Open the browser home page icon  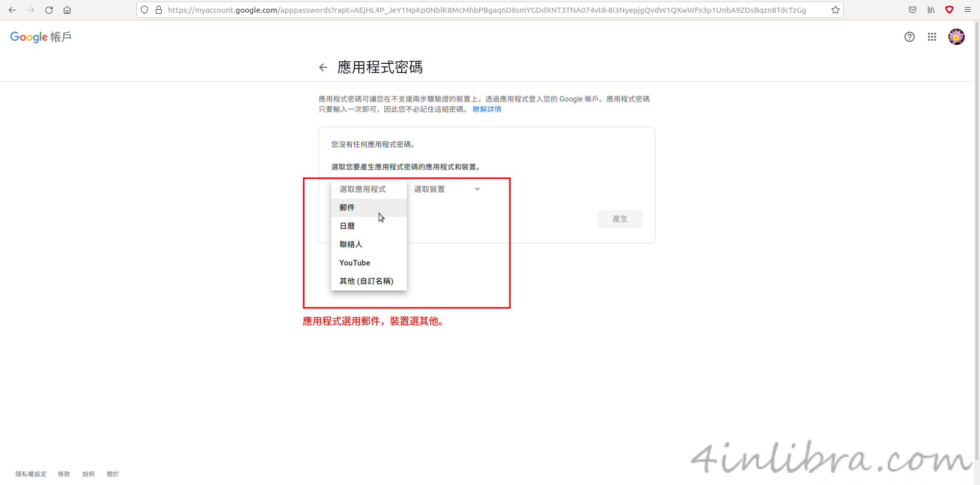click(67, 10)
